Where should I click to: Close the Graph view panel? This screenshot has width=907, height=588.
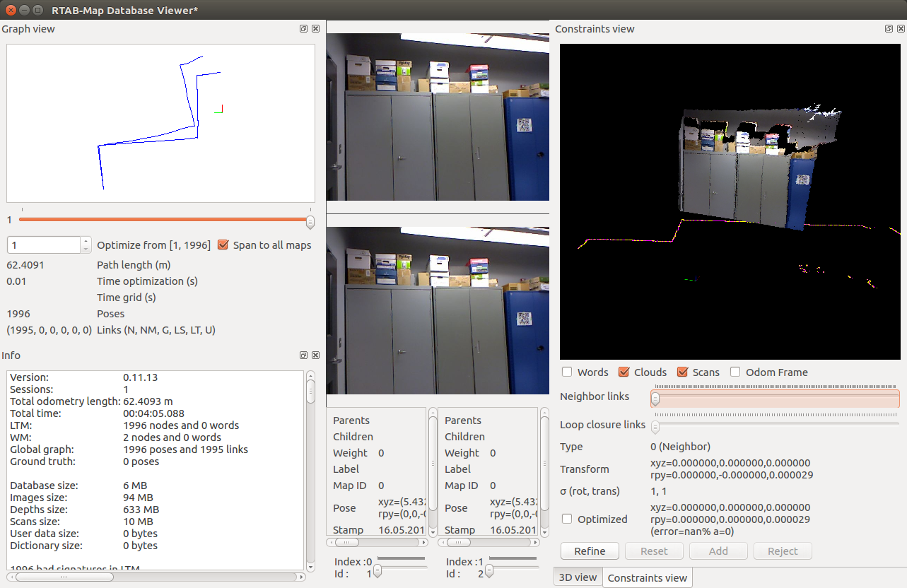(x=315, y=29)
